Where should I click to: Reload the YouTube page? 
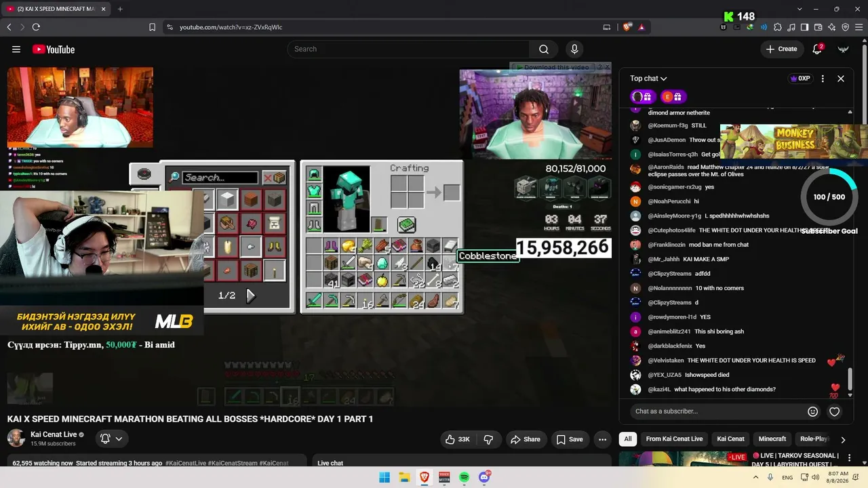click(x=36, y=27)
